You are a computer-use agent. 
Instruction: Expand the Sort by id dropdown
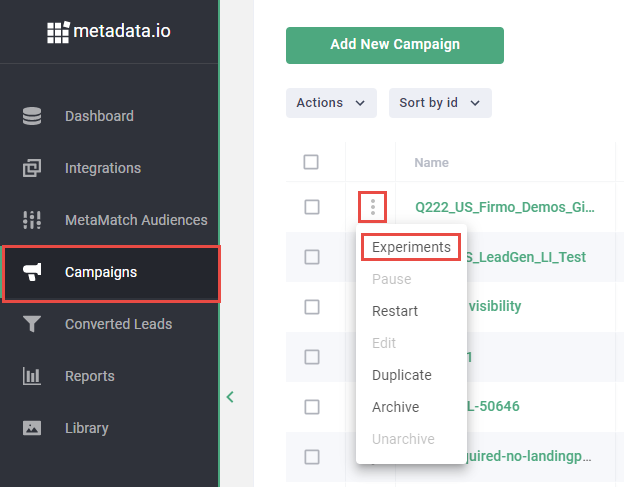439,102
